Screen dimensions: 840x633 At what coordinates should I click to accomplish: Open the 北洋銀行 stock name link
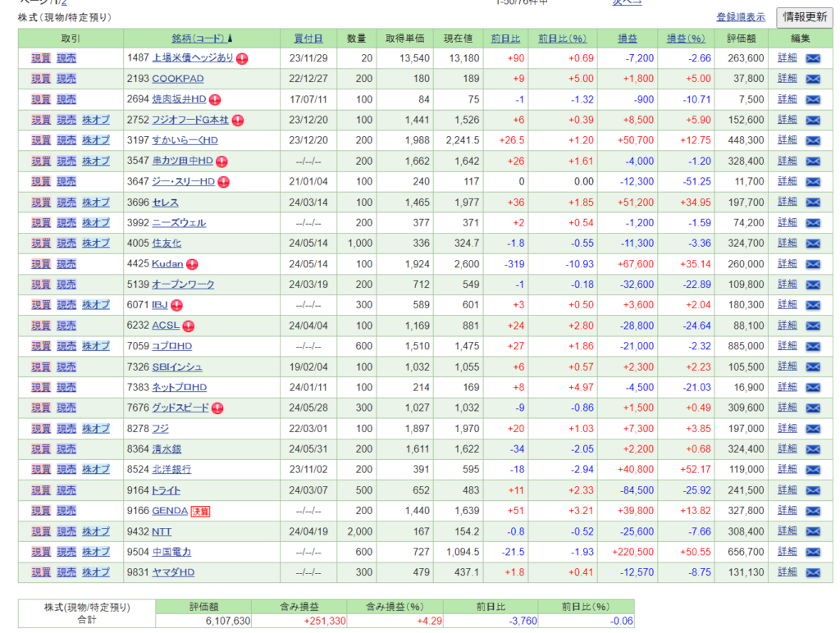(171, 470)
